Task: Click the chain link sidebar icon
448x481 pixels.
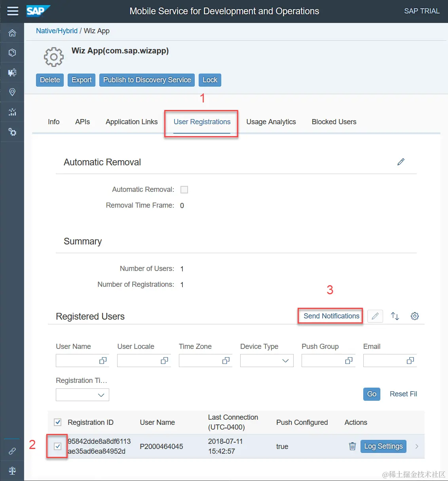Action: [x=12, y=451]
